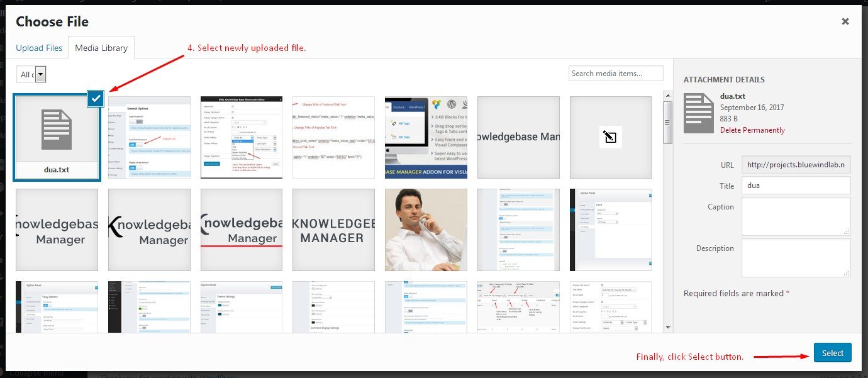
Task: Click the blue Select button
Action: tap(832, 353)
